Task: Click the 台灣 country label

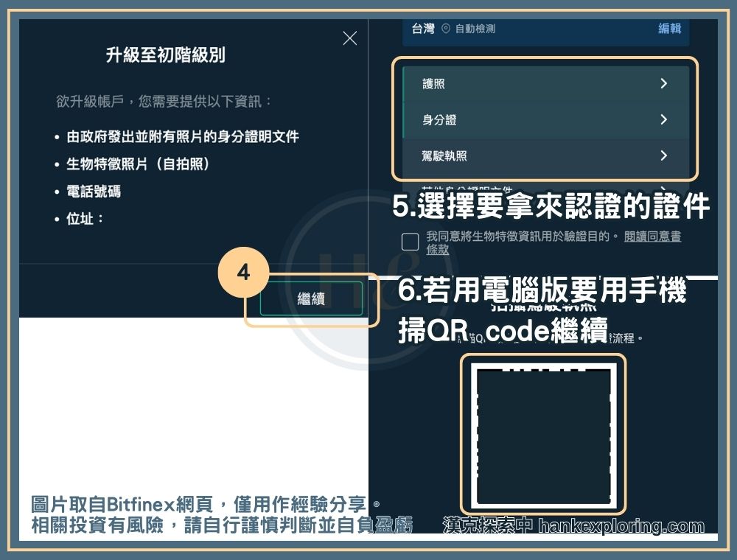Action: [423, 29]
